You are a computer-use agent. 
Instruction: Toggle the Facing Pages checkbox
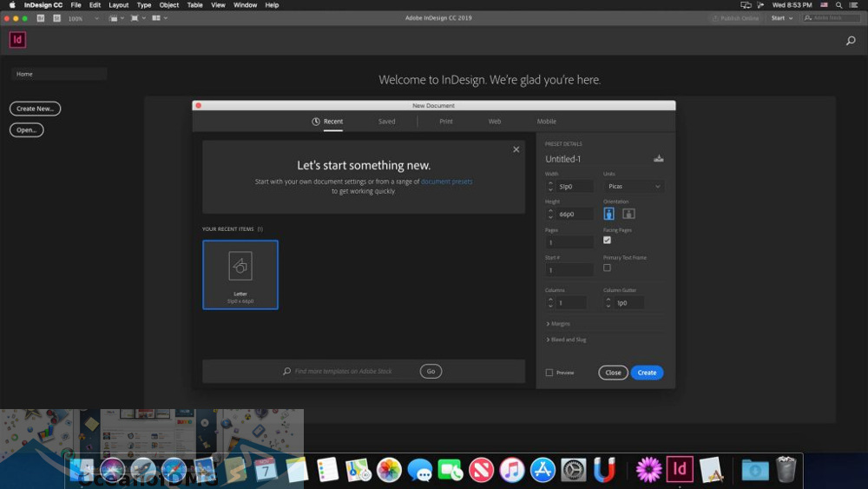608,240
